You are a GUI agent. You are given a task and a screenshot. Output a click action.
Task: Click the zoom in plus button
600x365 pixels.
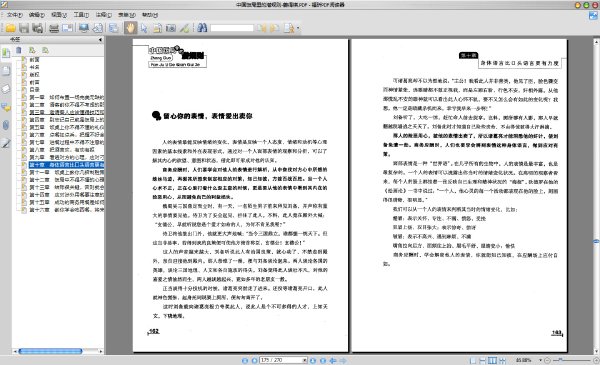coord(596,360)
